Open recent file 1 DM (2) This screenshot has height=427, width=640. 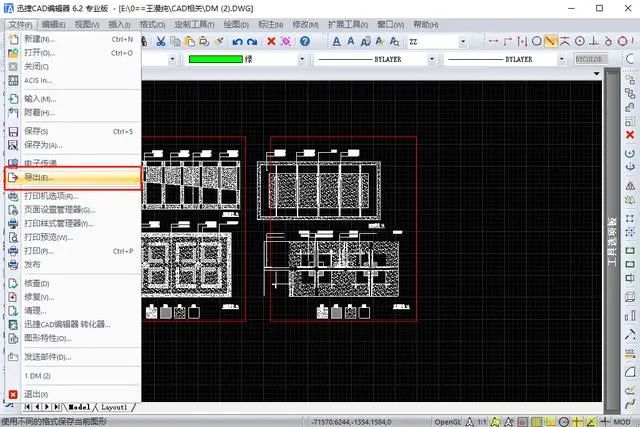pyautogui.click(x=73, y=376)
